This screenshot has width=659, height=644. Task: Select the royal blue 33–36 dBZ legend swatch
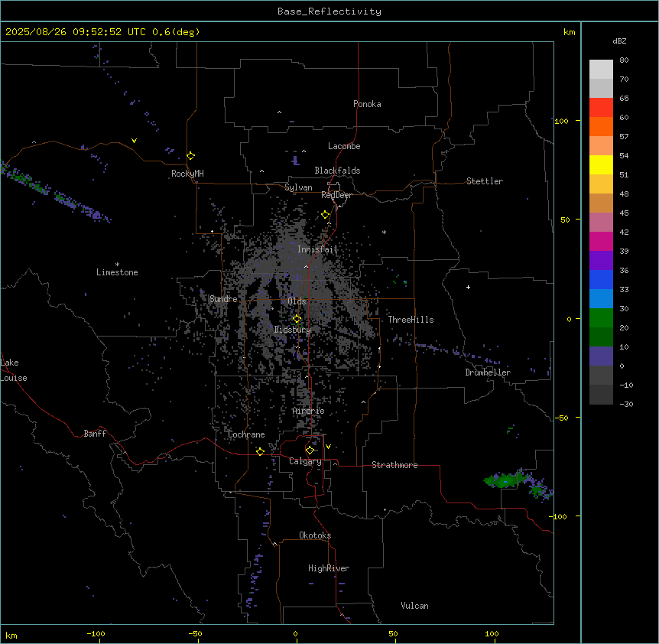pos(601,279)
